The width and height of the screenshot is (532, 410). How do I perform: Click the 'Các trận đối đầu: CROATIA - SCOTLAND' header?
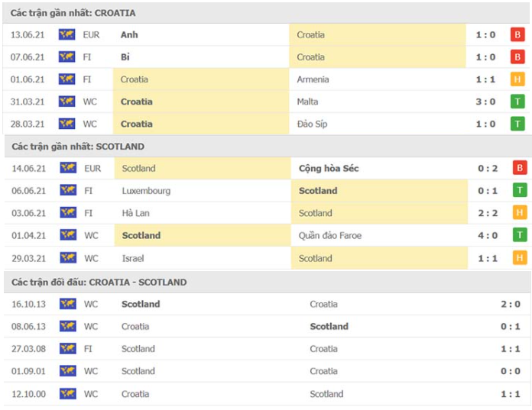click(99, 282)
